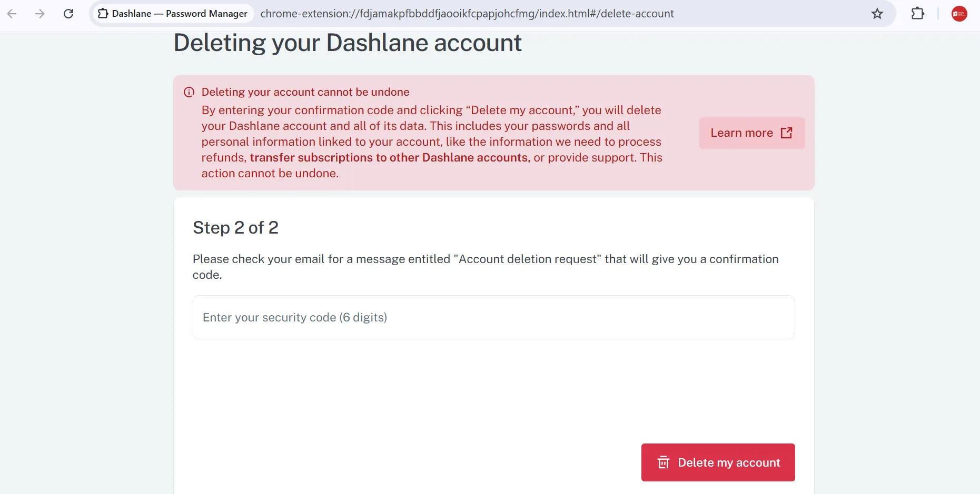Click the forward navigation arrow

pos(40,14)
